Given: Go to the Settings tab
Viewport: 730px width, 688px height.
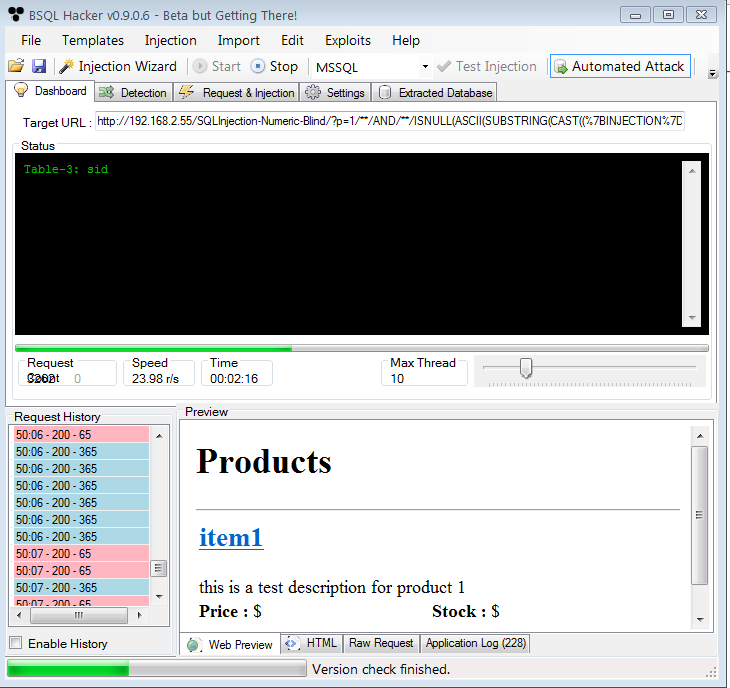Looking at the screenshot, I should (335, 93).
